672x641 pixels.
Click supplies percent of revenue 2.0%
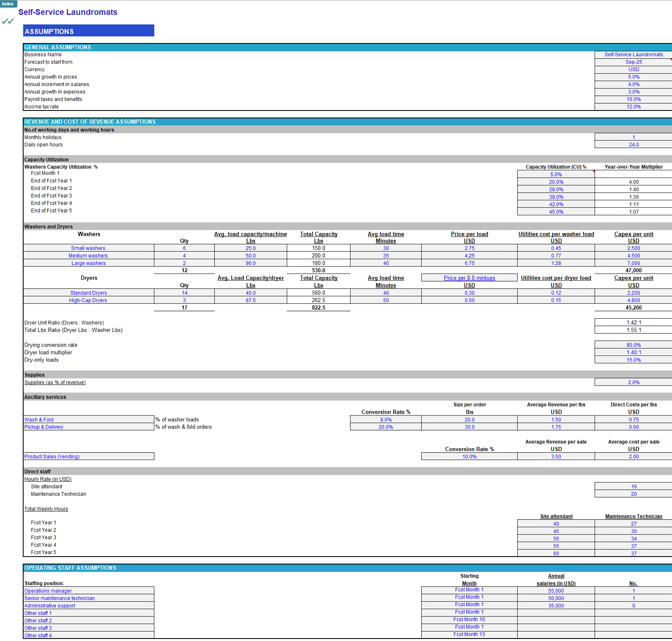coord(633,382)
